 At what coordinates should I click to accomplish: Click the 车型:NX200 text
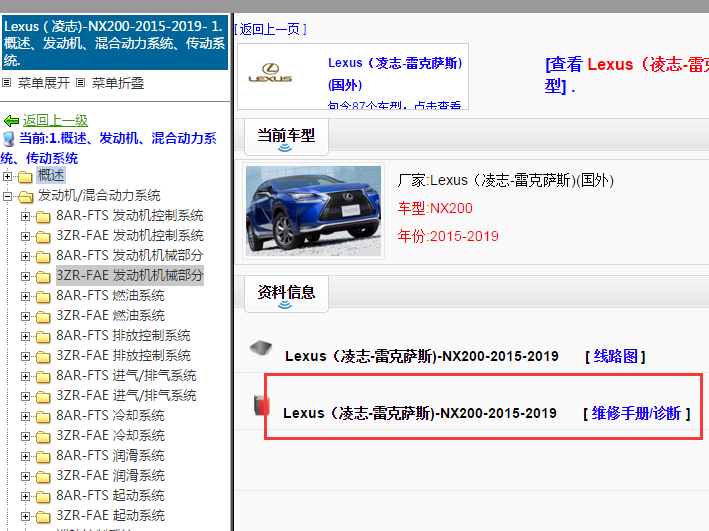pyautogui.click(x=435, y=208)
